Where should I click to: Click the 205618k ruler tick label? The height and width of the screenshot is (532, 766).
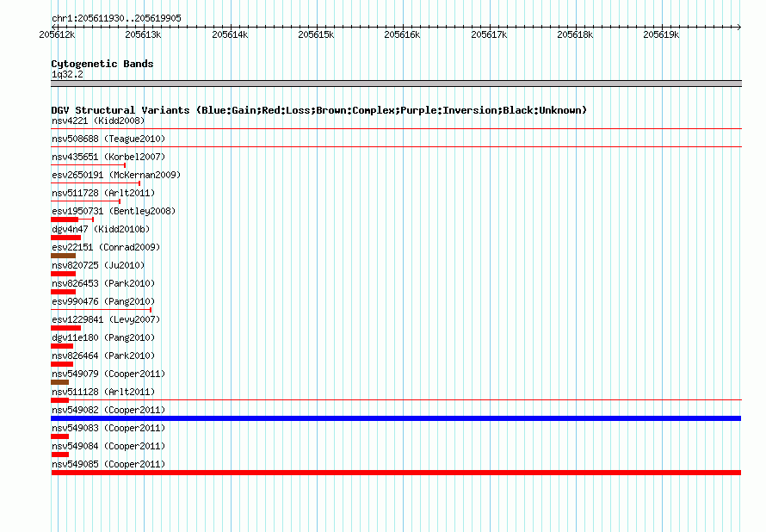coord(575,34)
